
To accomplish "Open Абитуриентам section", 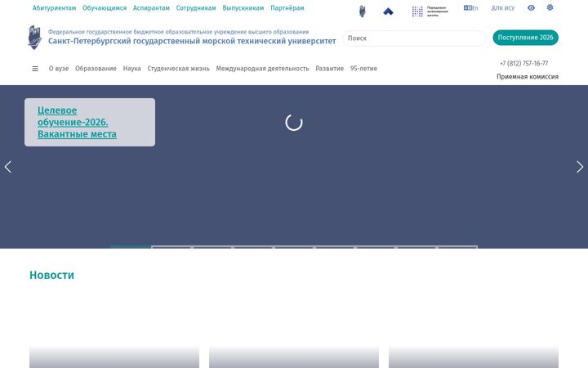I will (54, 8).
